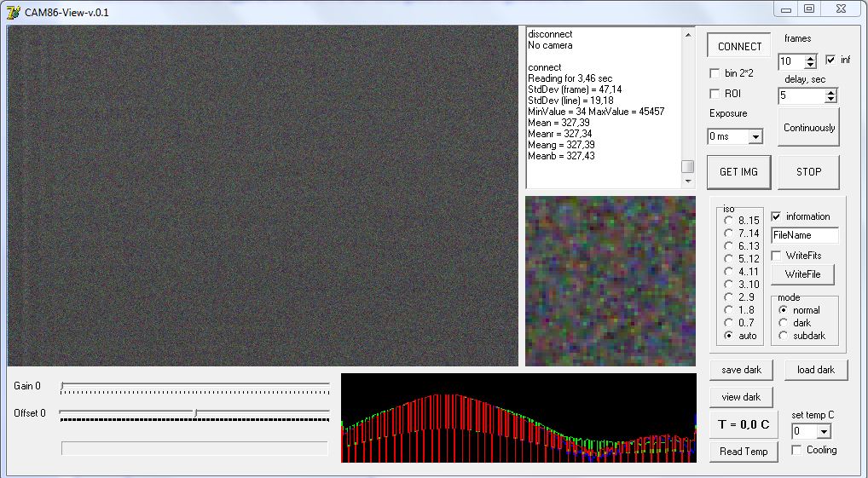This screenshot has width=868, height=478.
Task: Start the Continuously capture button
Action: [808, 128]
